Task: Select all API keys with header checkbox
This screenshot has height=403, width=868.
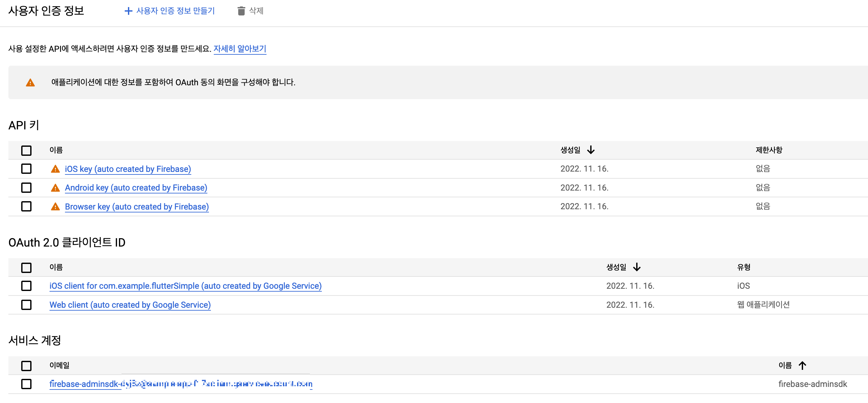Action: pos(26,150)
